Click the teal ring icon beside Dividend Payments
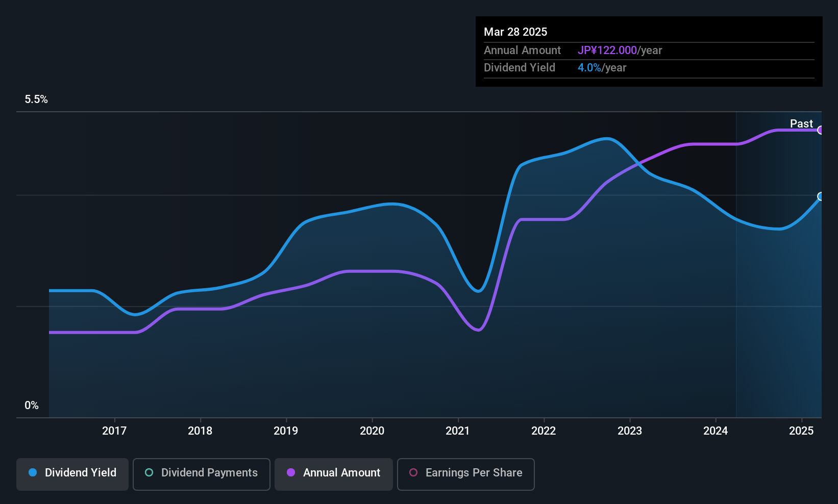Screen dimensions: 838x504 (149, 472)
